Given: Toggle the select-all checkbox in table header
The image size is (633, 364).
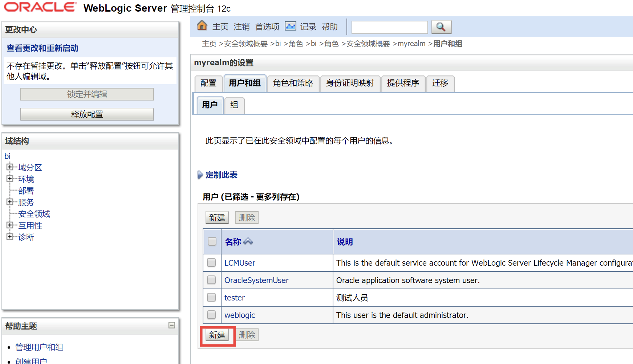Looking at the screenshot, I should [x=212, y=241].
